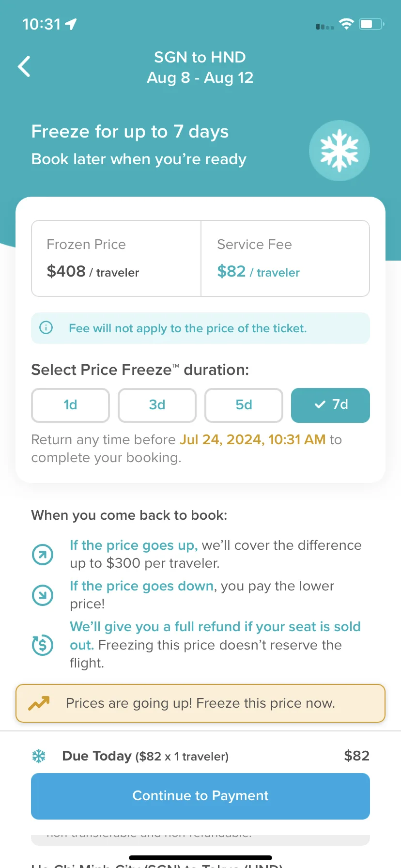Tap the trending-up prices icon
The width and height of the screenshot is (401, 868).
click(x=39, y=703)
